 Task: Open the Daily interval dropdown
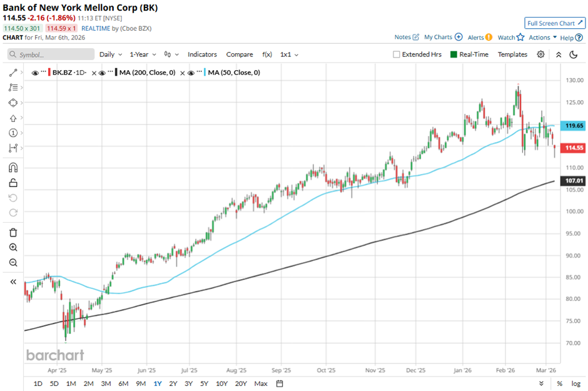click(x=110, y=54)
